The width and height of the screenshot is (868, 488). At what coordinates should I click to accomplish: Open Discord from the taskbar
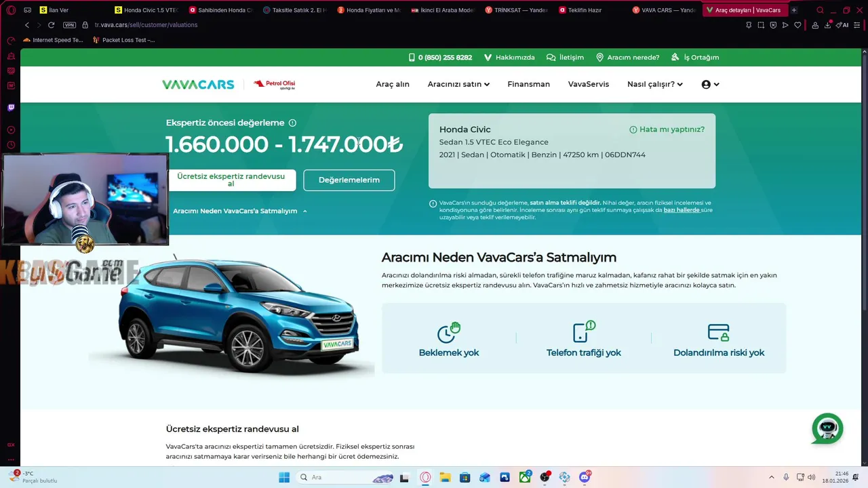coord(585,477)
